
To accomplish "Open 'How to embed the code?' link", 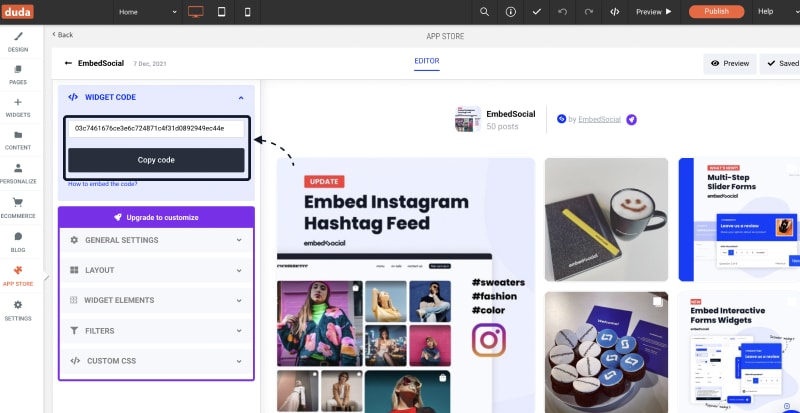I will 103,184.
